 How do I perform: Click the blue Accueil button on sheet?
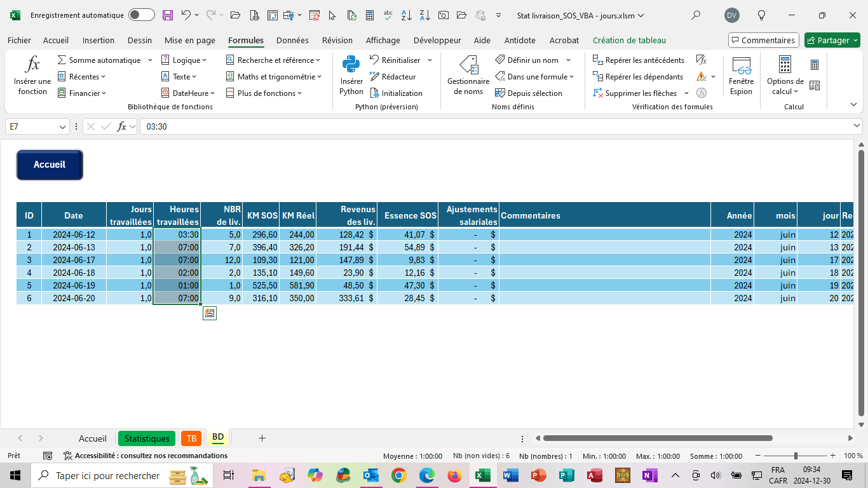coord(50,165)
